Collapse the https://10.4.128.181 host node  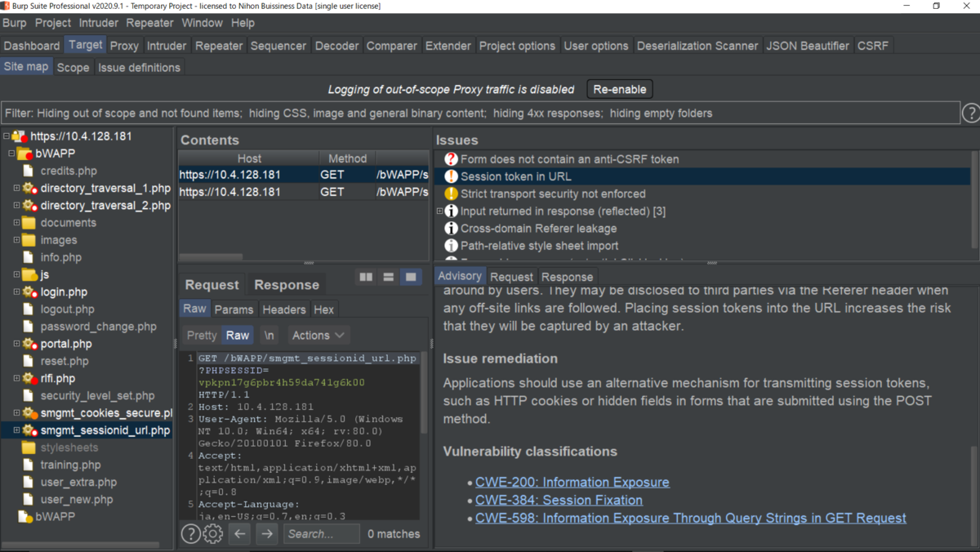pyautogui.click(x=7, y=136)
